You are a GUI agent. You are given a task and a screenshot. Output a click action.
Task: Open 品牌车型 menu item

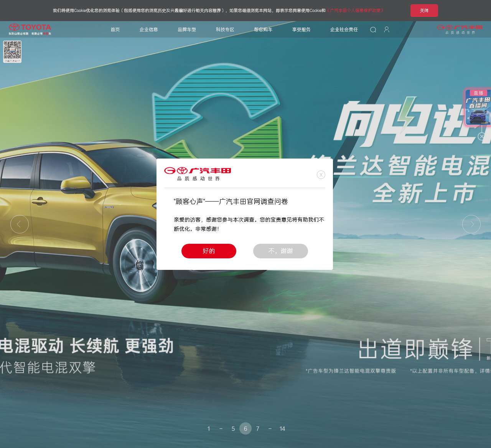point(187,30)
